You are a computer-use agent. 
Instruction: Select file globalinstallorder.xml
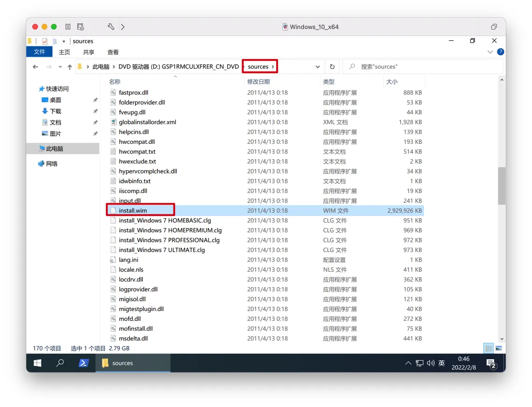point(147,122)
